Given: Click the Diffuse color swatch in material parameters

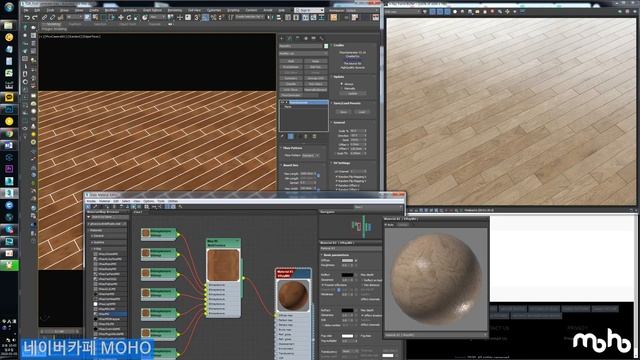Looking at the screenshot, I should pyautogui.click(x=347, y=260).
